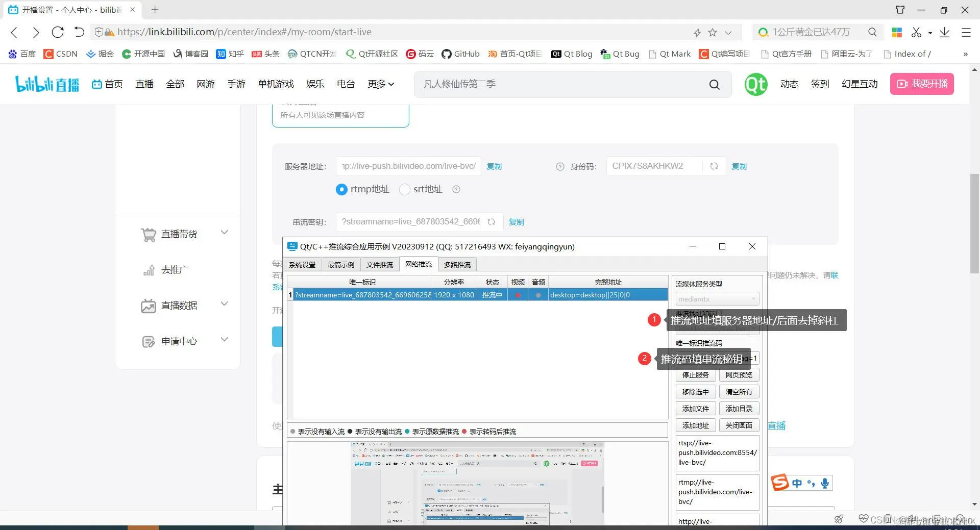The width and height of the screenshot is (980, 530).
Task: Copy the 服务器地址 with 复制
Action: tap(494, 166)
